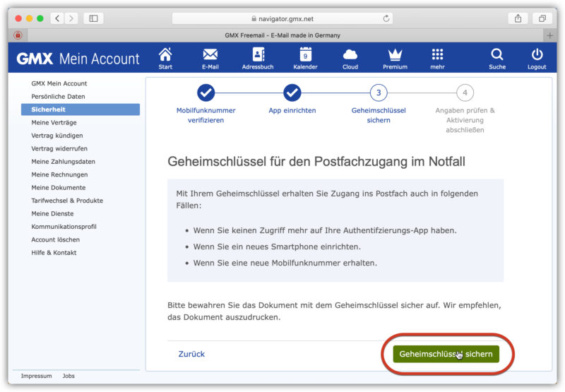Click the Zurück link
Screen dimensions: 565x392
(191, 354)
